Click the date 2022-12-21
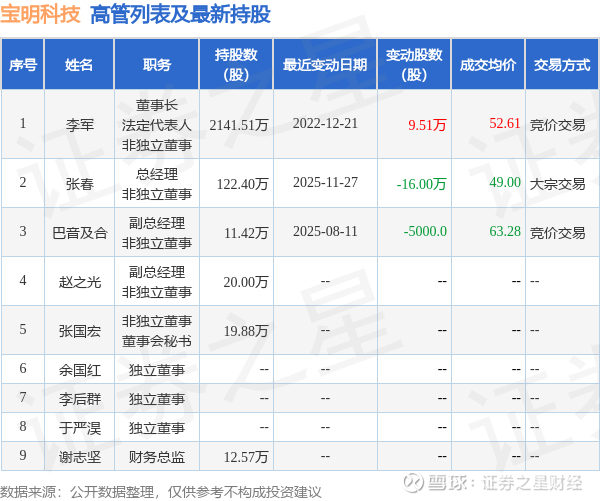This screenshot has height=501, width=600. tap(325, 123)
